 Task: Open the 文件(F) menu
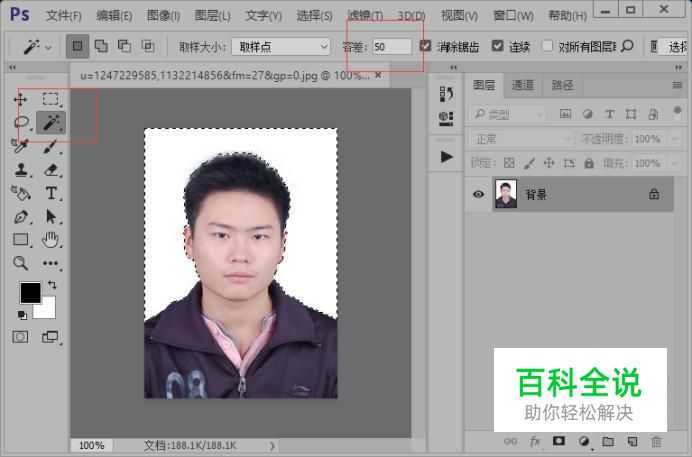coord(64,16)
